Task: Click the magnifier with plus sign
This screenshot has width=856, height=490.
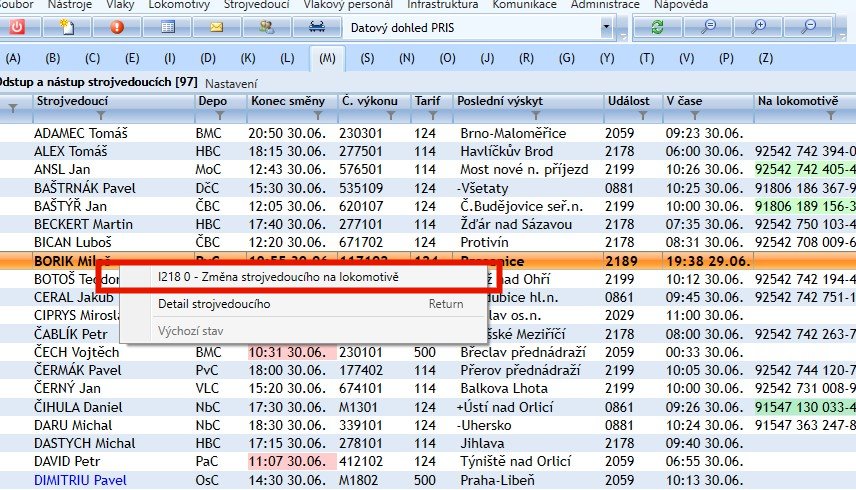Action: point(760,27)
